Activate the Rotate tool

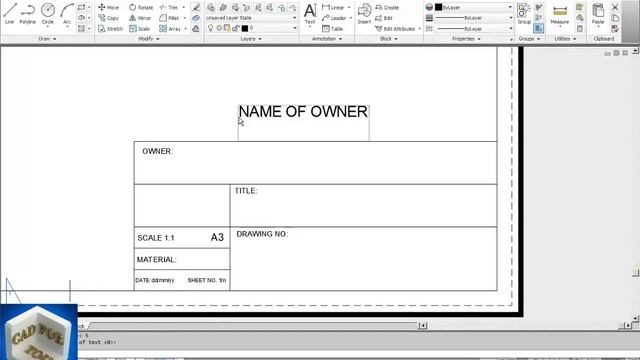pos(141,7)
